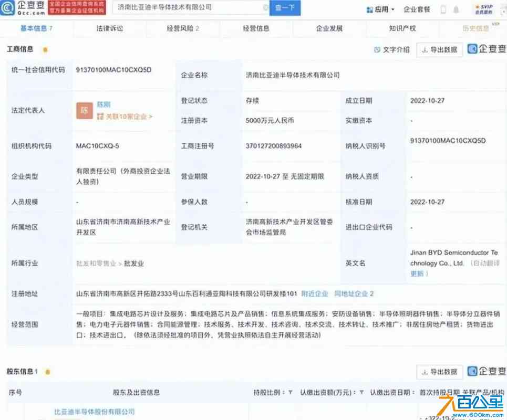
Task: Click the 应用 grid icon
Action: click(369, 9)
